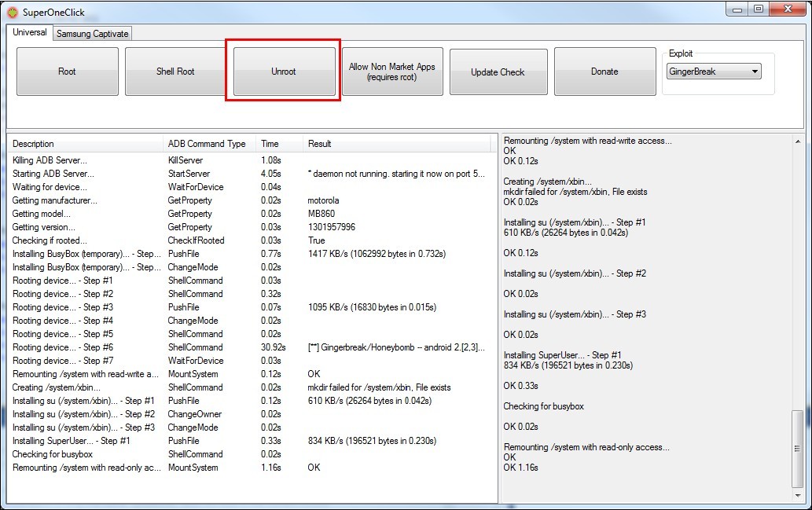The height and width of the screenshot is (510, 812).
Task: Click the Root button
Action: pyautogui.click(x=68, y=72)
